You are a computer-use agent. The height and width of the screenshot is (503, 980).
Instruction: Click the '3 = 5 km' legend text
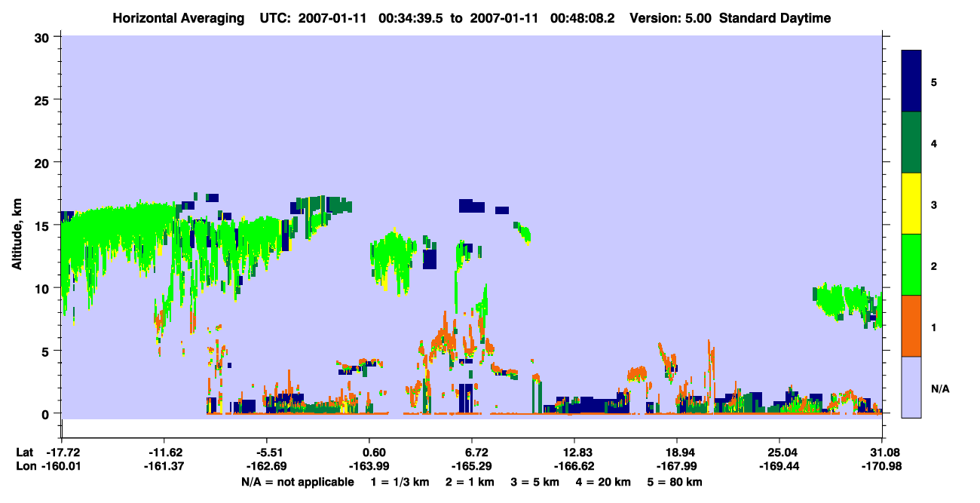[x=536, y=482]
